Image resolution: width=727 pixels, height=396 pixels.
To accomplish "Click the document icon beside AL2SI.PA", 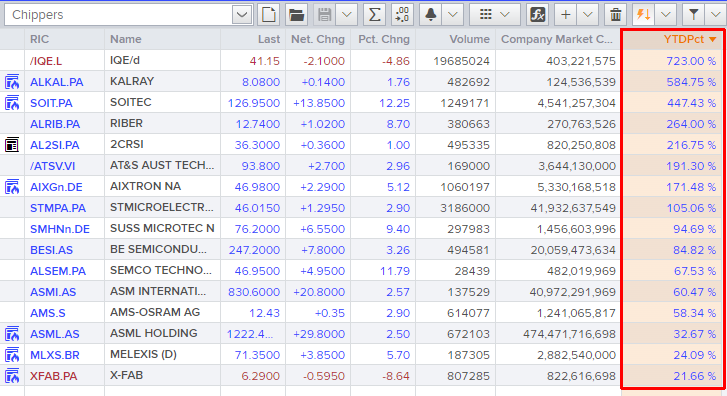I will [x=12, y=145].
